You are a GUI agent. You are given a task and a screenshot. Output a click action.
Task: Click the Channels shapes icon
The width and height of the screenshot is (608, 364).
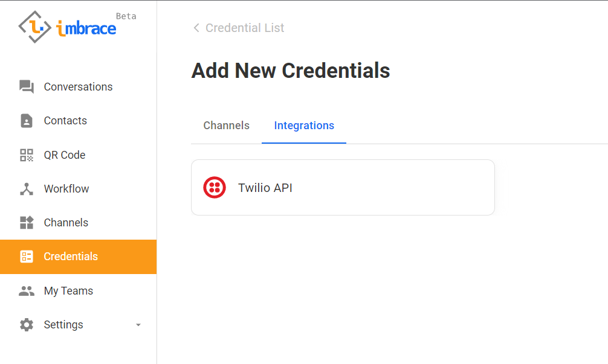[x=27, y=223]
